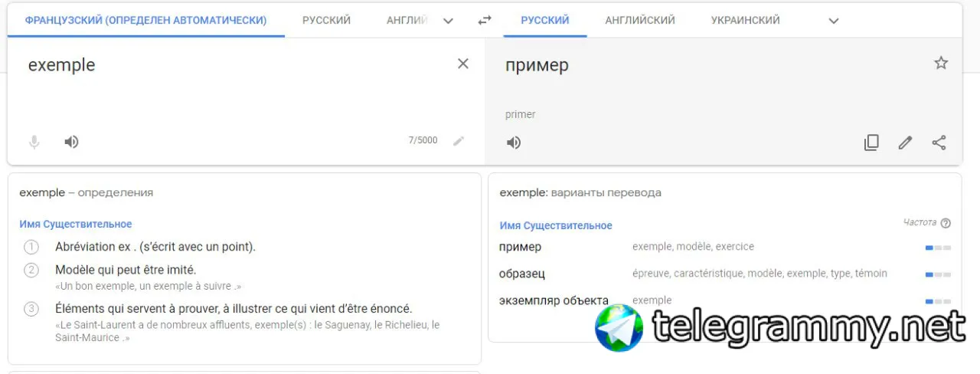The image size is (980, 374).
Task: Expand the target language list chevron
Action: pos(834,21)
